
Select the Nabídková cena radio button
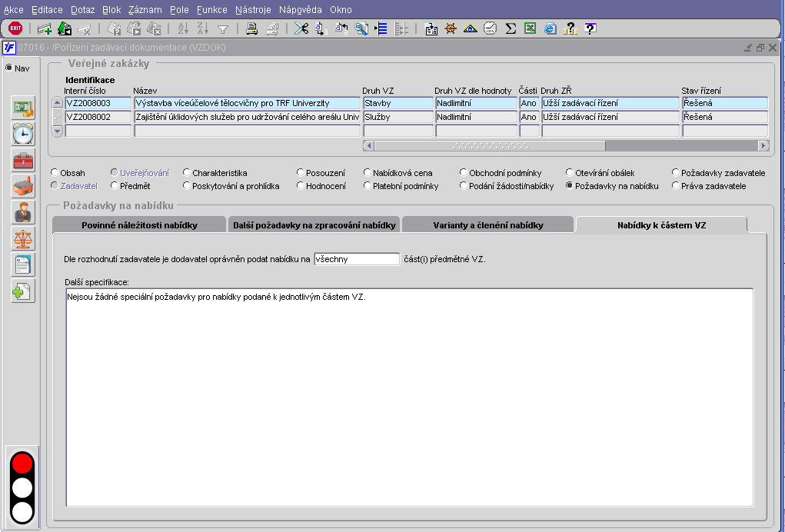click(368, 173)
